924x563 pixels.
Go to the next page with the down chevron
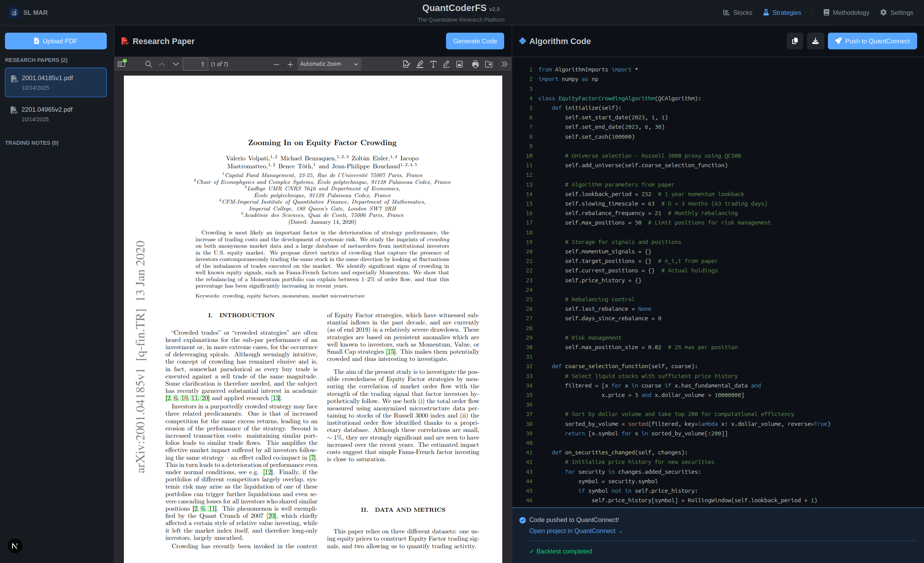tap(176, 64)
